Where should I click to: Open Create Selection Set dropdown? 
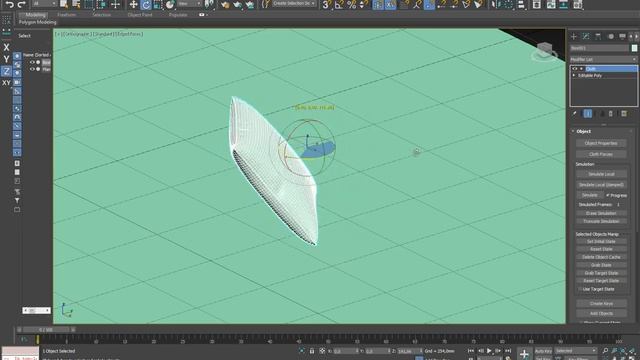pos(294,4)
